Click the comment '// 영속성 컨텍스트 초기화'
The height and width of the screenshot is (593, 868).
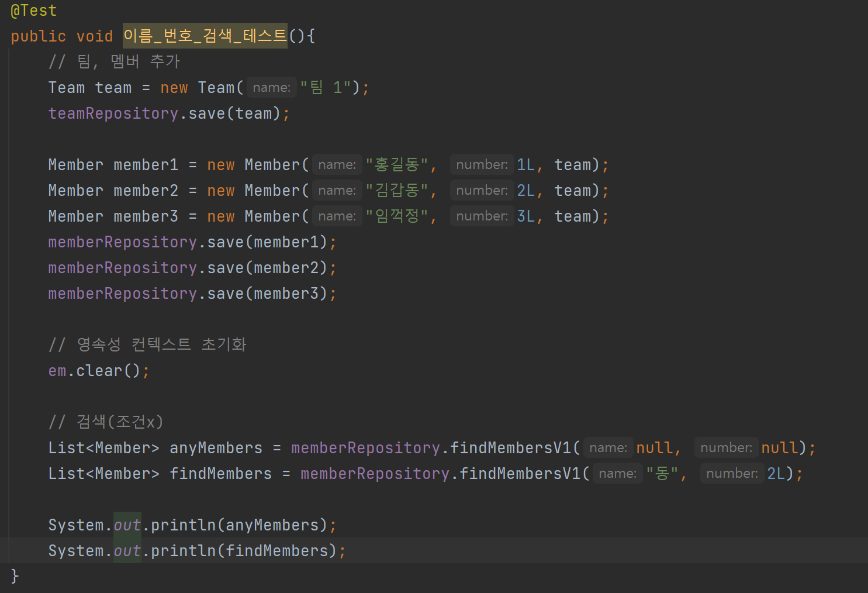[x=147, y=344]
